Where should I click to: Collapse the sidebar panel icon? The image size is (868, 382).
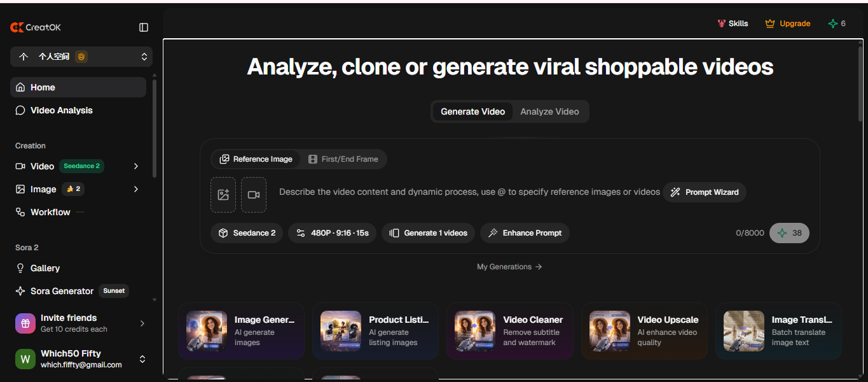tap(144, 27)
